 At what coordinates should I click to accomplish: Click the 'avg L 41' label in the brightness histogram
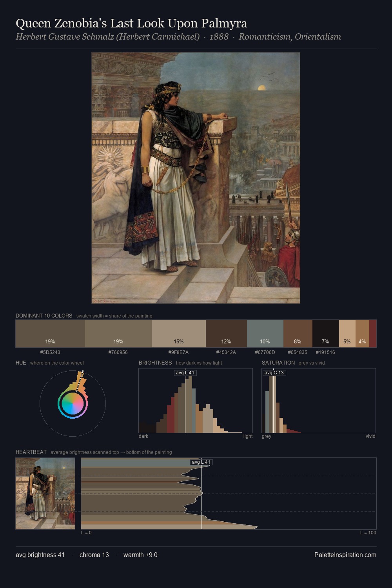(185, 373)
